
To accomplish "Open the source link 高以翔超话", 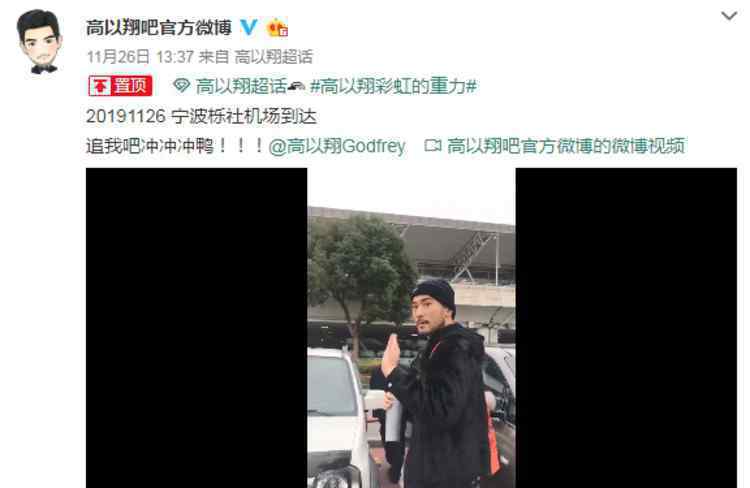I will coord(273,57).
